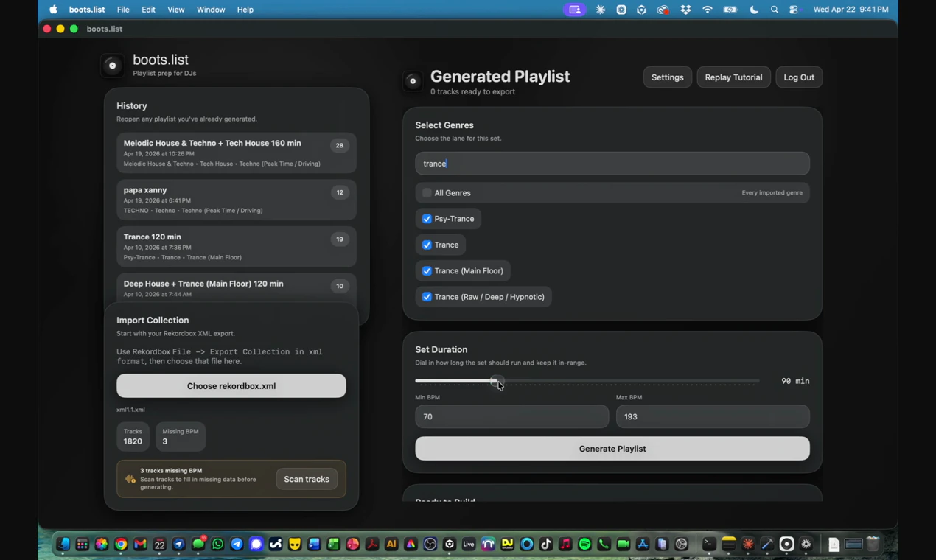This screenshot has height=560, width=936.
Task: Uncheck the Psy-Trance genre
Action: pyautogui.click(x=427, y=218)
